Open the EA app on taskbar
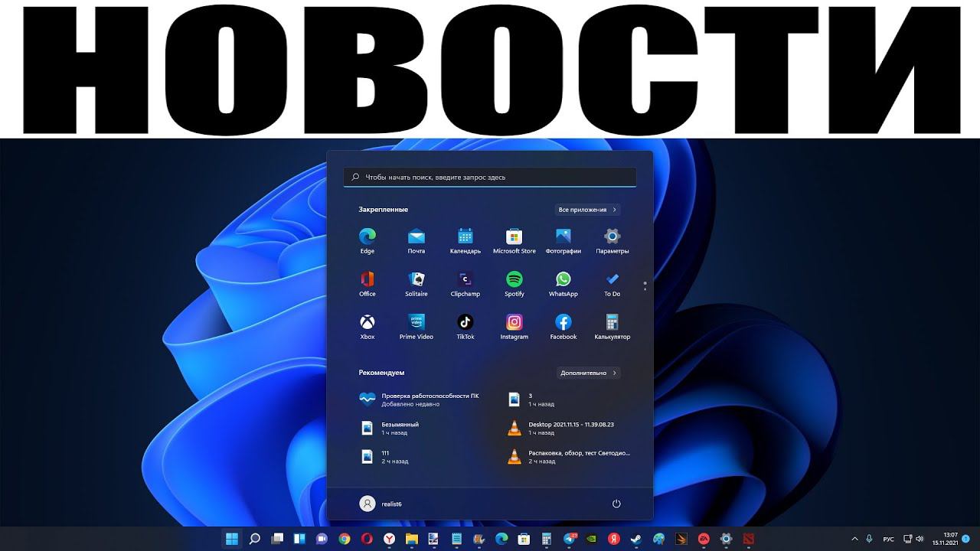Screen dimensions: 980x551 [x=704, y=539]
